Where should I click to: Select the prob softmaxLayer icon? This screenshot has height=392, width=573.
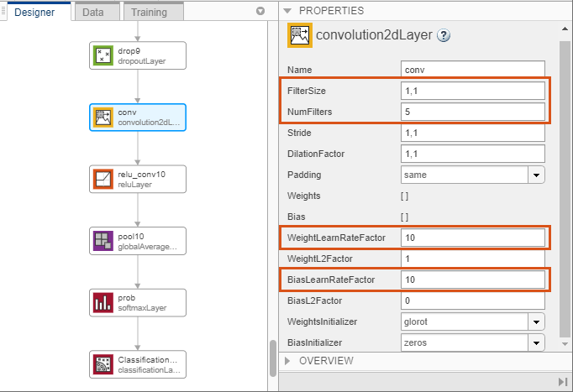coord(103,303)
